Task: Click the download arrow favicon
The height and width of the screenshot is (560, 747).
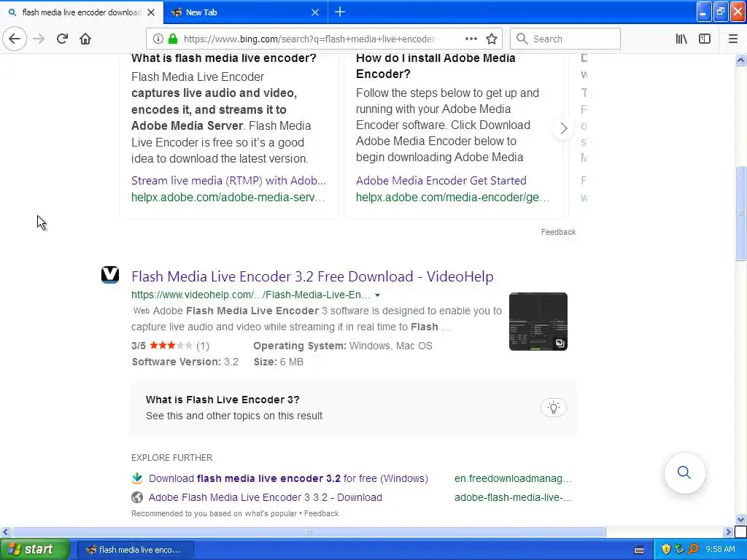Action: (136, 478)
